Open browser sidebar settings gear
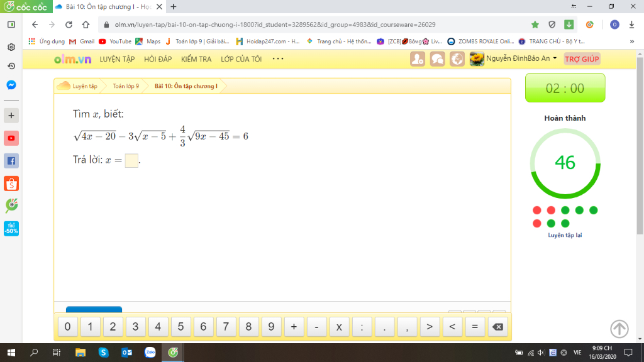This screenshot has height=362, width=644. [11, 47]
